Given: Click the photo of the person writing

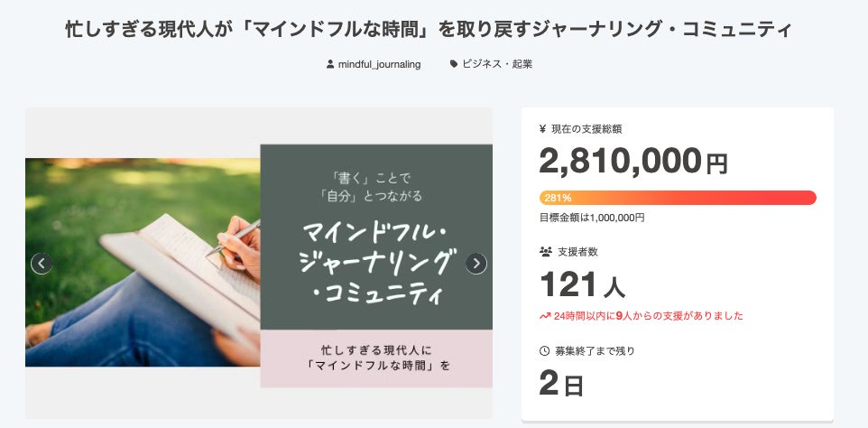Looking at the screenshot, I should (143, 263).
